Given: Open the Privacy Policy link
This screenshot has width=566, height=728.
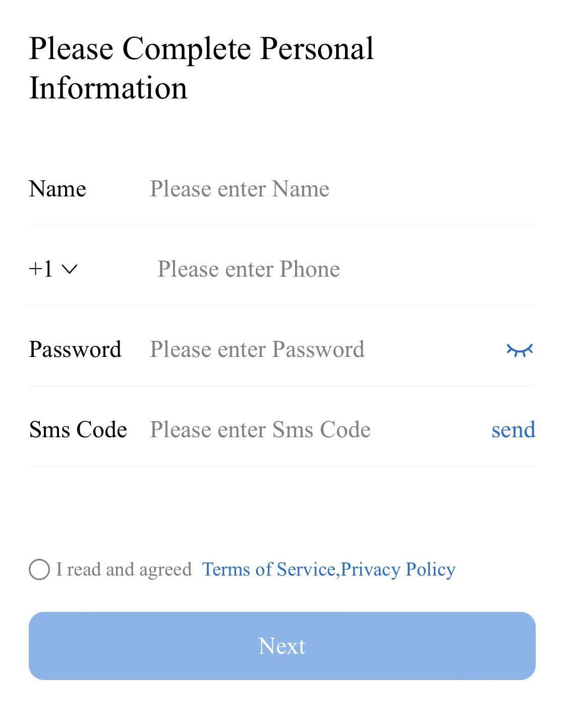Looking at the screenshot, I should click(399, 569).
